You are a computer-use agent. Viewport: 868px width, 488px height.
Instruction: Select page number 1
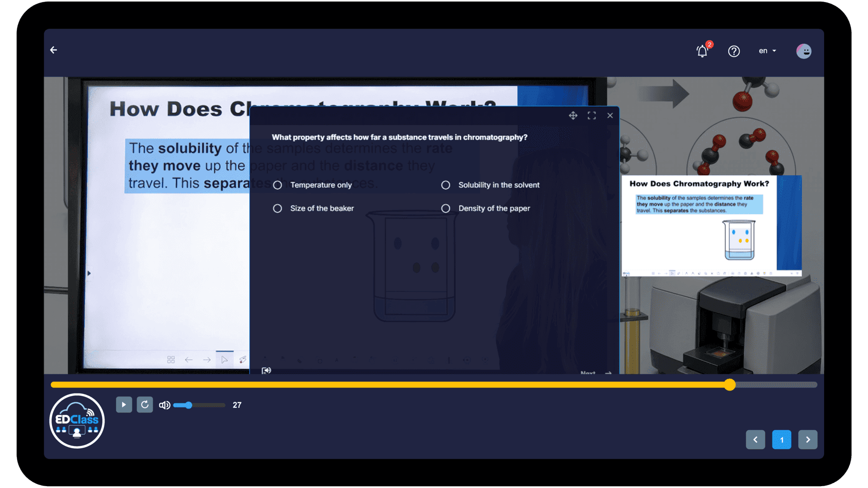782,440
